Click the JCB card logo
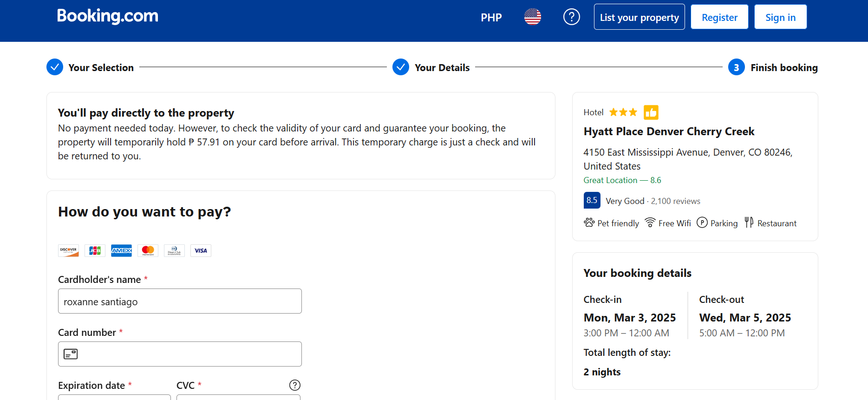This screenshot has height=400, width=868. [95, 251]
